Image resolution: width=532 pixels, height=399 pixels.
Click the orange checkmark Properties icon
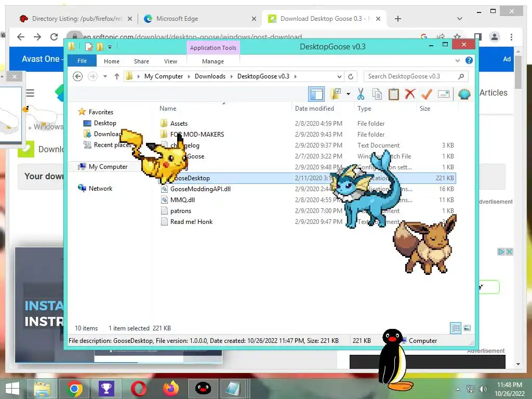[427, 94]
